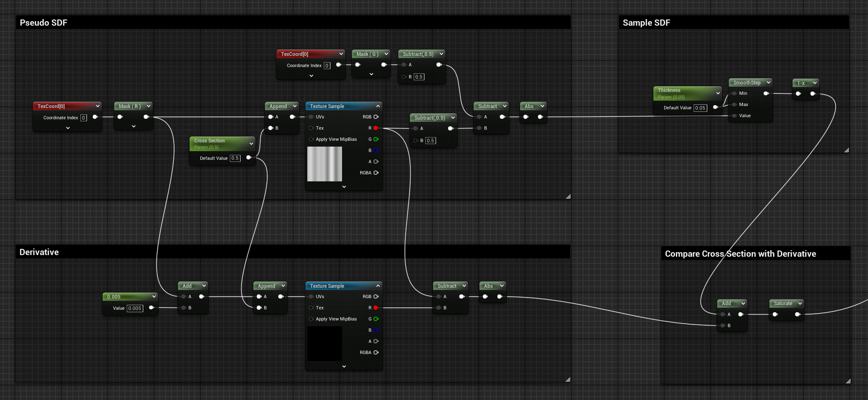Click the striped texture preview thumbnail
This screenshot has width=868, height=400.
pyautogui.click(x=325, y=164)
